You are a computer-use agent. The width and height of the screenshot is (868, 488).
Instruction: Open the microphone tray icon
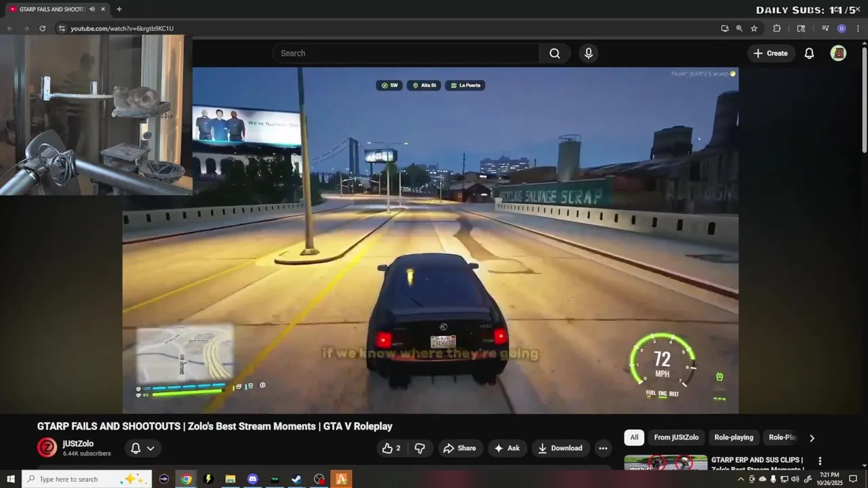point(773,479)
